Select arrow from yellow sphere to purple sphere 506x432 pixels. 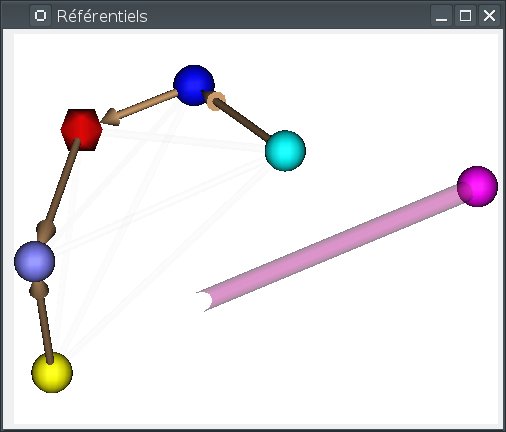[x=43, y=322]
